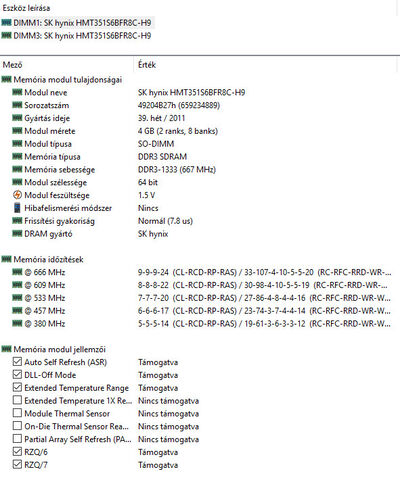Toggle the Module Thermal Sensor checkbox
Viewport: 400px width, 480px height.
point(17,413)
